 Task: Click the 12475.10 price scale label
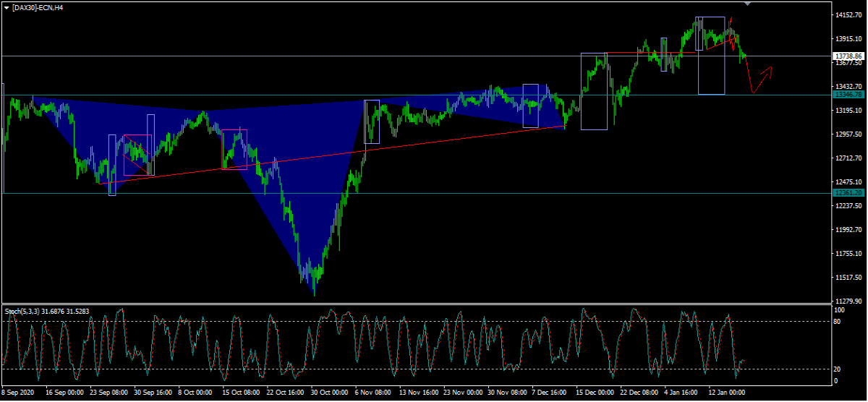pyautogui.click(x=848, y=181)
